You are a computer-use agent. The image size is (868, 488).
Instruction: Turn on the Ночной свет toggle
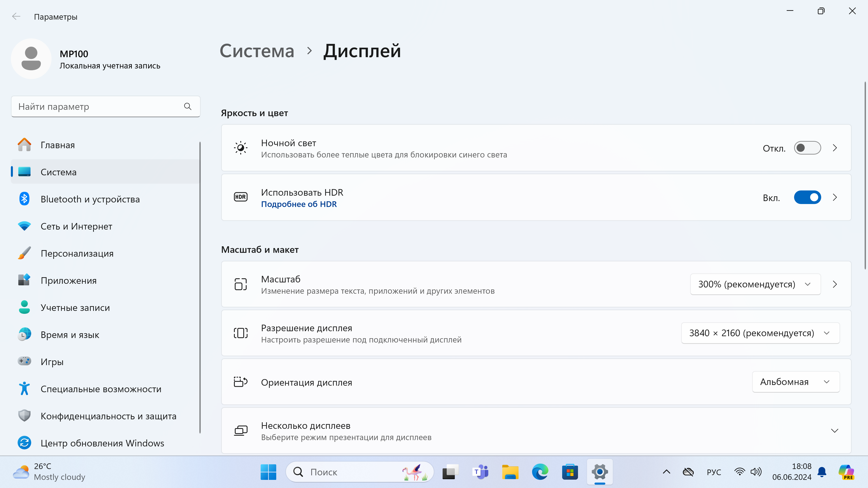807,148
